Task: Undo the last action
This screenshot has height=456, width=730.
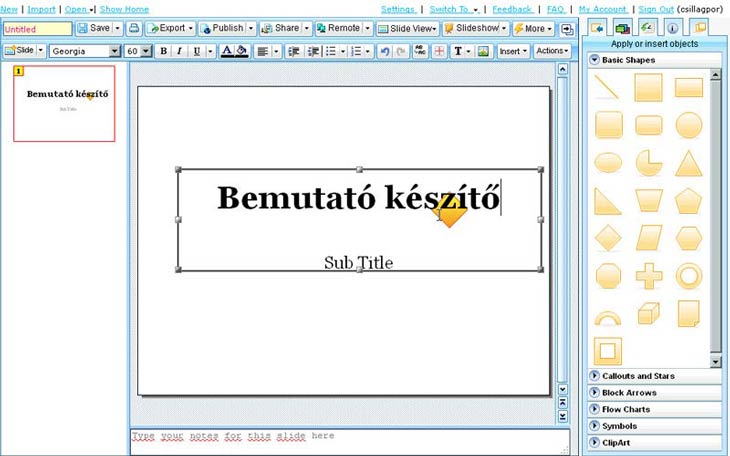Action: (385, 51)
